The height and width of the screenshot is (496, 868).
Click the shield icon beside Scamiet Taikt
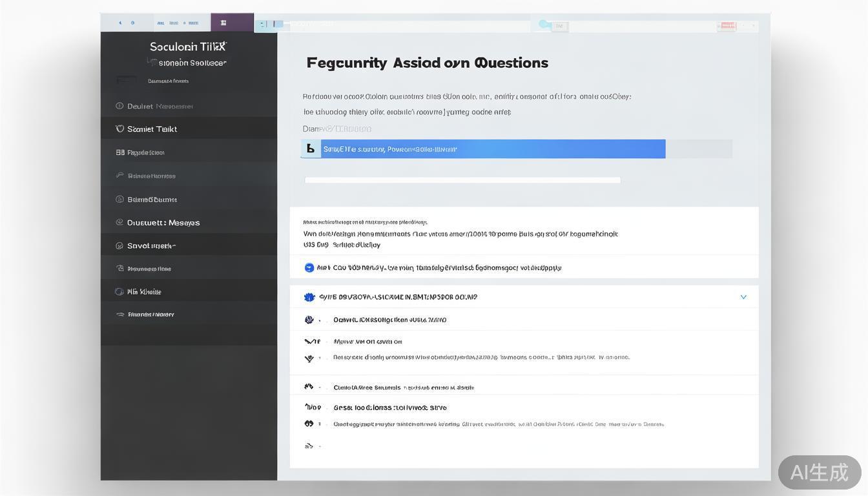point(119,129)
